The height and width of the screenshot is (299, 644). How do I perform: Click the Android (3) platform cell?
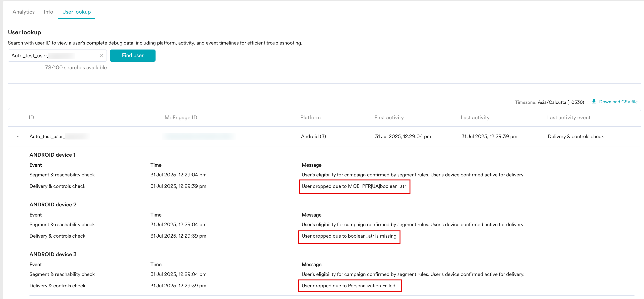pos(313,136)
